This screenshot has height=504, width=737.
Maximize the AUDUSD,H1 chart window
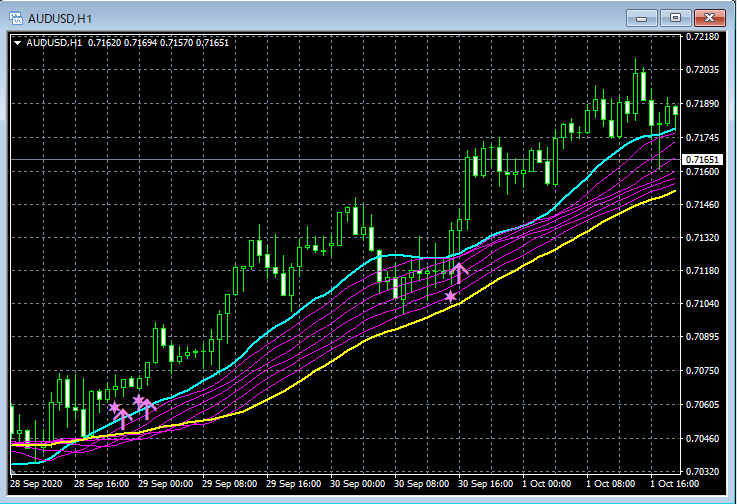tap(675, 18)
